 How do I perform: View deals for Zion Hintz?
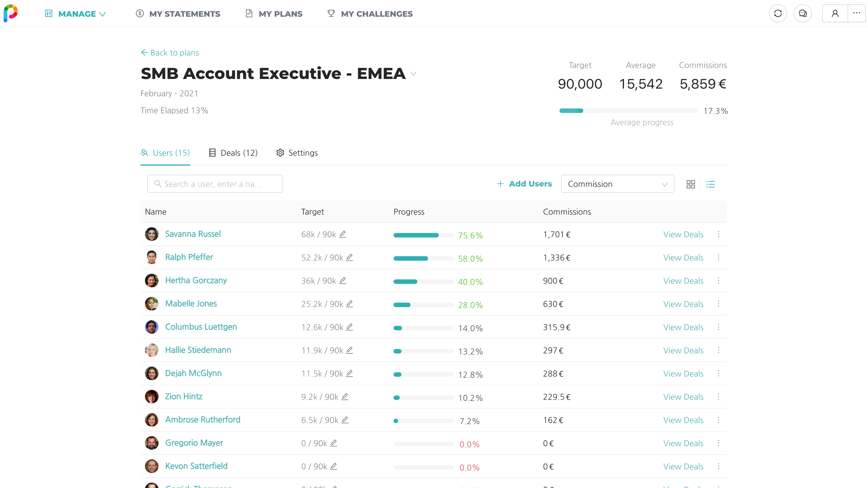pyautogui.click(x=683, y=397)
